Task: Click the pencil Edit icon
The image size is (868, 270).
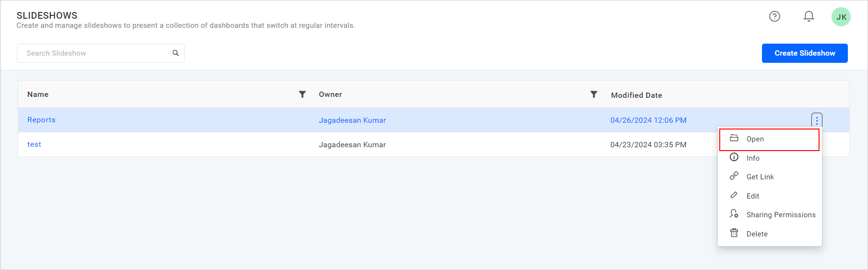Action: click(734, 195)
